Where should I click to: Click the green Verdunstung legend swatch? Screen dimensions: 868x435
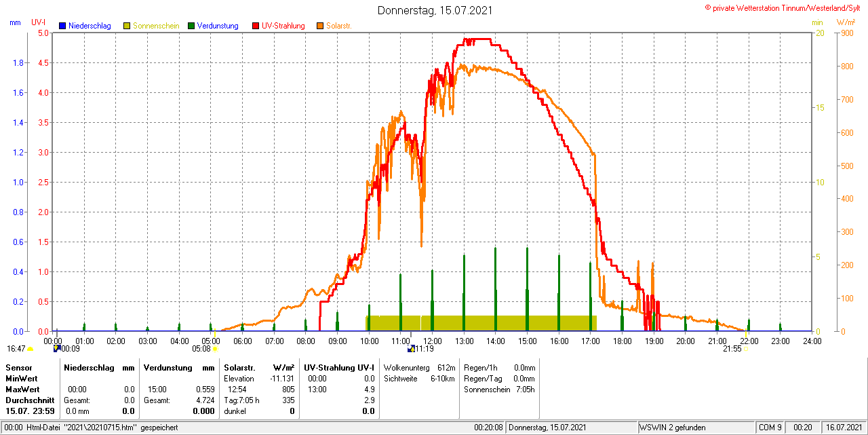click(x=191, y=26)
